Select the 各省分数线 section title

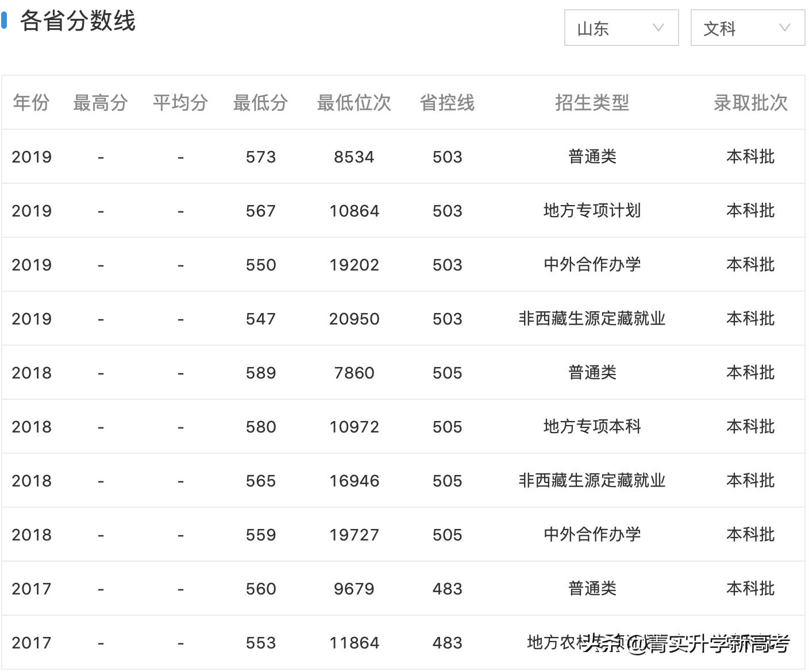(78, 22)
